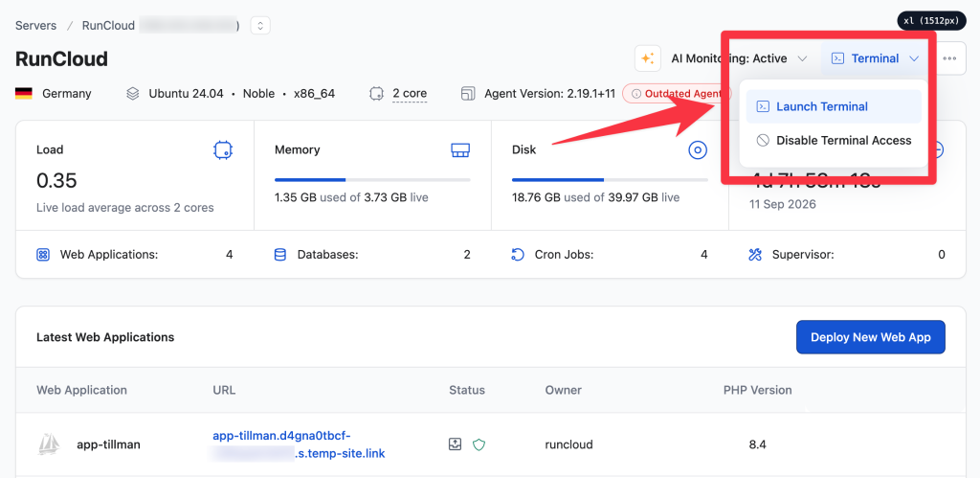Click the CPU core icon beside 2 core
The width and height of the screenshot is (980, 478).
[x=376, y=94]
